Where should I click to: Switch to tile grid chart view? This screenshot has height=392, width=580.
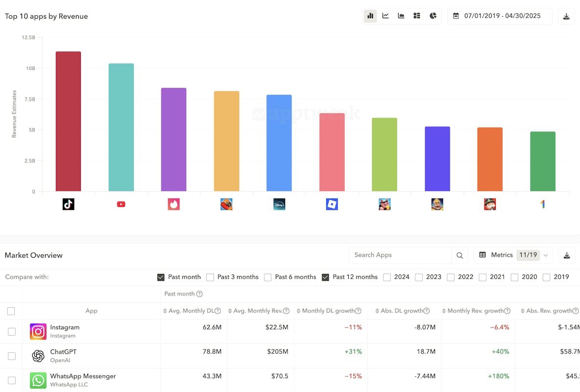click(x=417, y=16)
